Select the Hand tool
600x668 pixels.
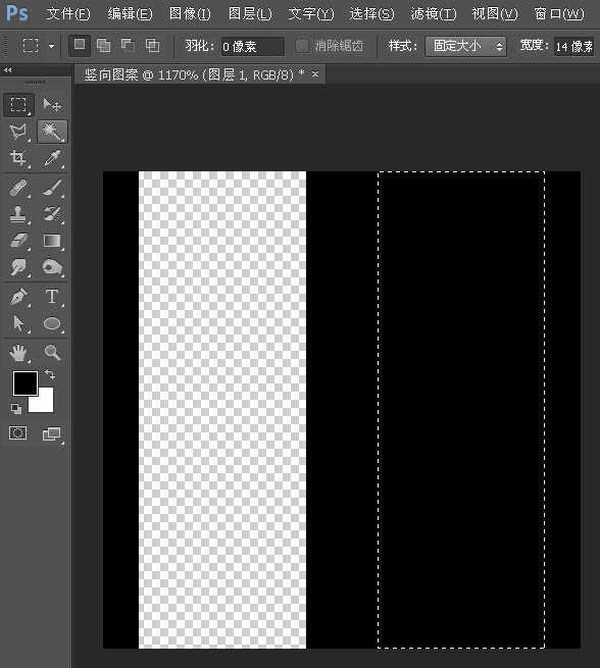click(19, 352)
